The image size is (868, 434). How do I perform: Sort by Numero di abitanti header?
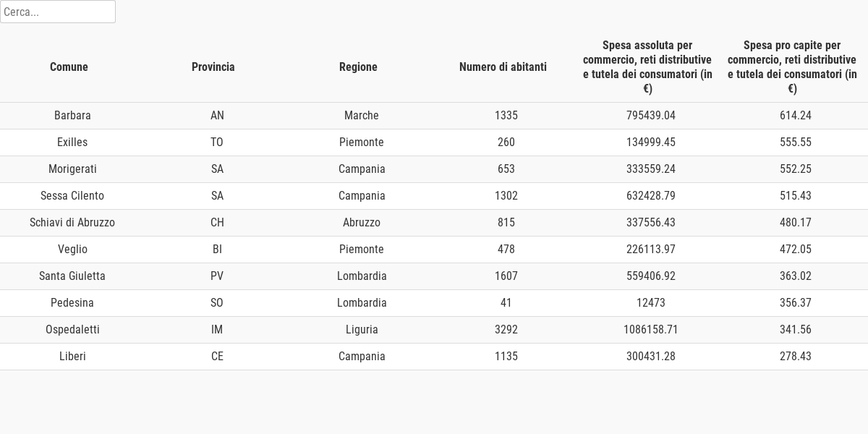(503, 67)
